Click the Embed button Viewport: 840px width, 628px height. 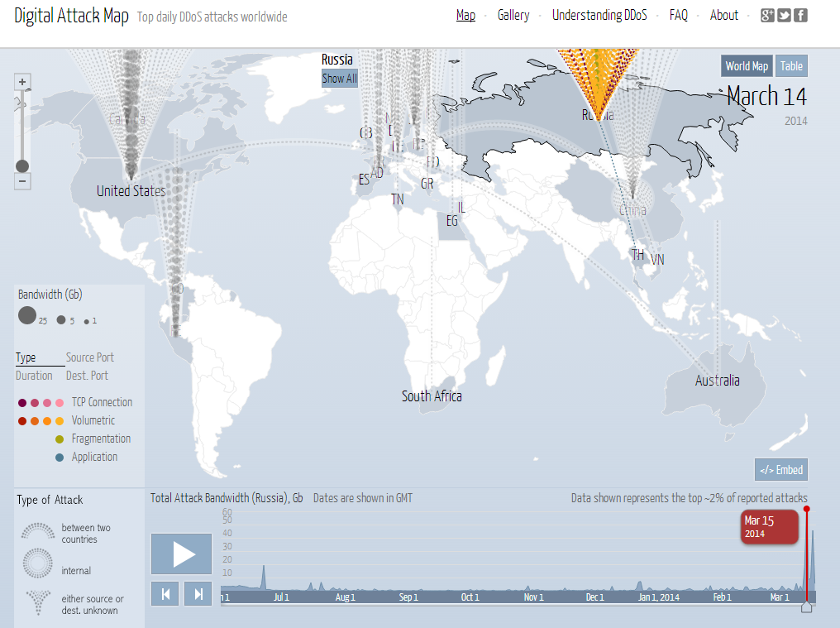point(781,470)
